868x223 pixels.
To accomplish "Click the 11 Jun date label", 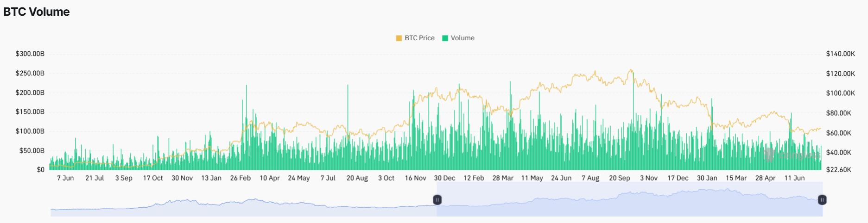I will coord(795,178).
